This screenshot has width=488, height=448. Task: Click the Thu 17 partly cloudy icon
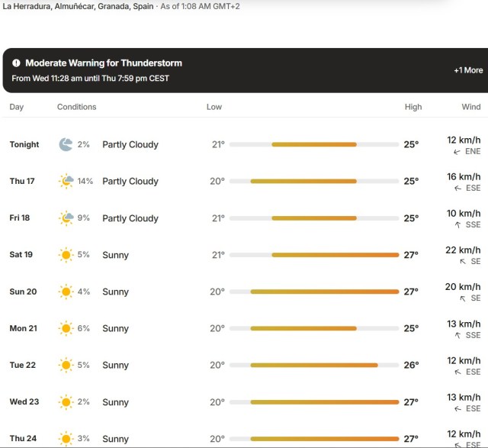(66, 181)
